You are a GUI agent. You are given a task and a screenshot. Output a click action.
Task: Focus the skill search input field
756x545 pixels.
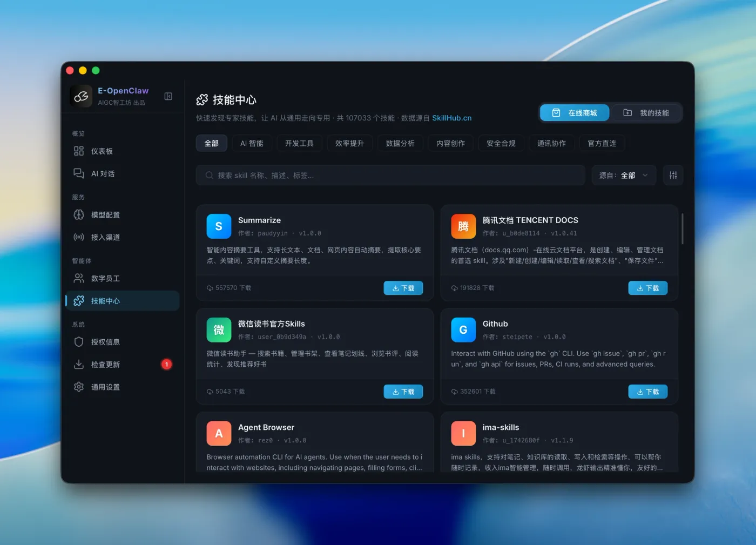[x=390, y=175]
